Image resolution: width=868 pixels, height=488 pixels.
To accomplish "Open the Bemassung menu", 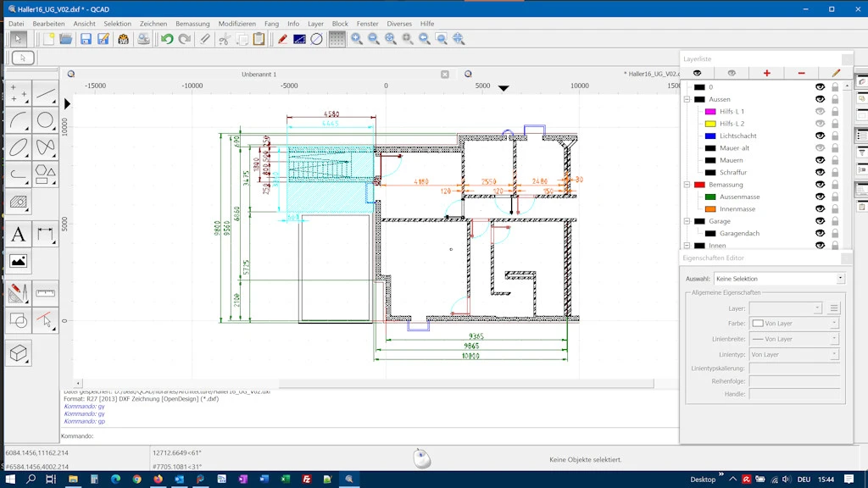I will click(192, 24).
